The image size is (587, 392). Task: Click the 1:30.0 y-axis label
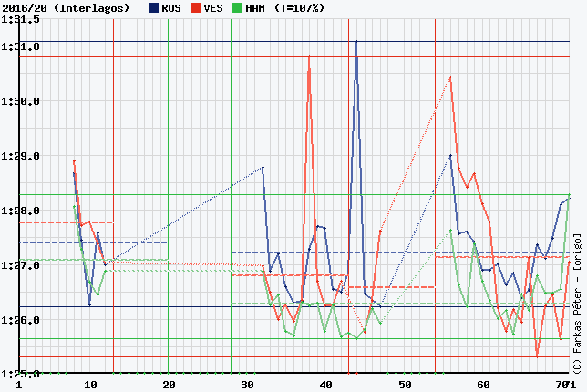[21, 101]
